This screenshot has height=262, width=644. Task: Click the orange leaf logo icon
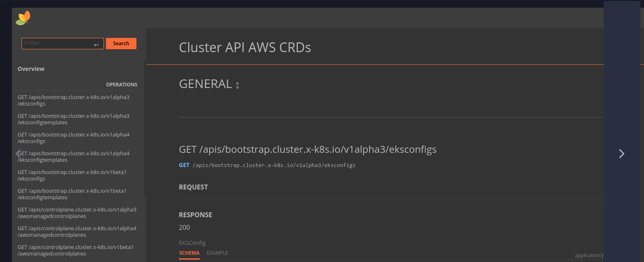tap(23, 18)
